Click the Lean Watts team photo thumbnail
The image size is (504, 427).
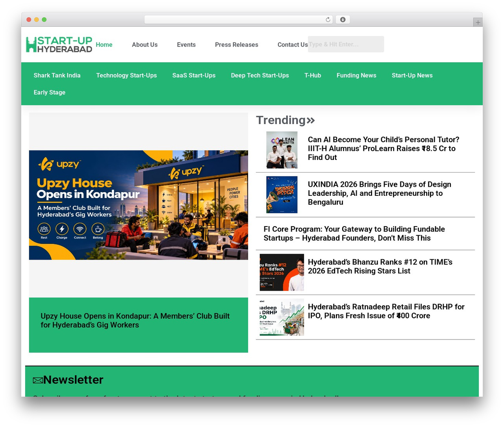[282, 150]
